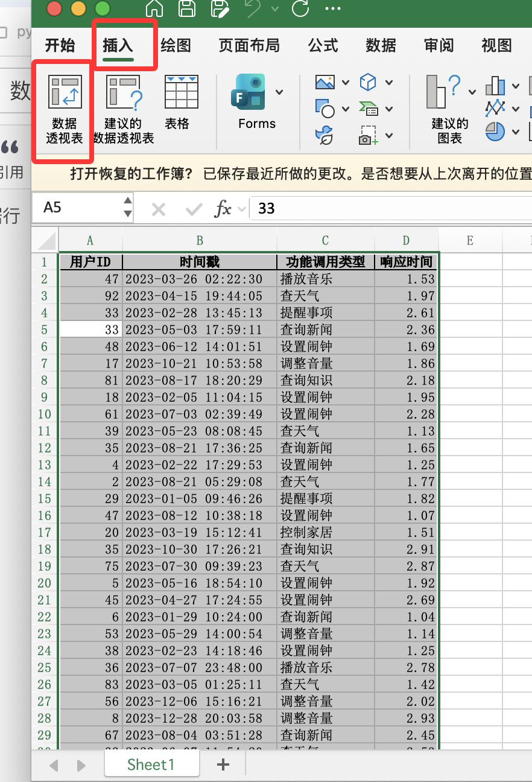The height and width of the screenshot is (782, 532).
Task: Click the confirm checkmark in formula bar
Action: [194, 209]
